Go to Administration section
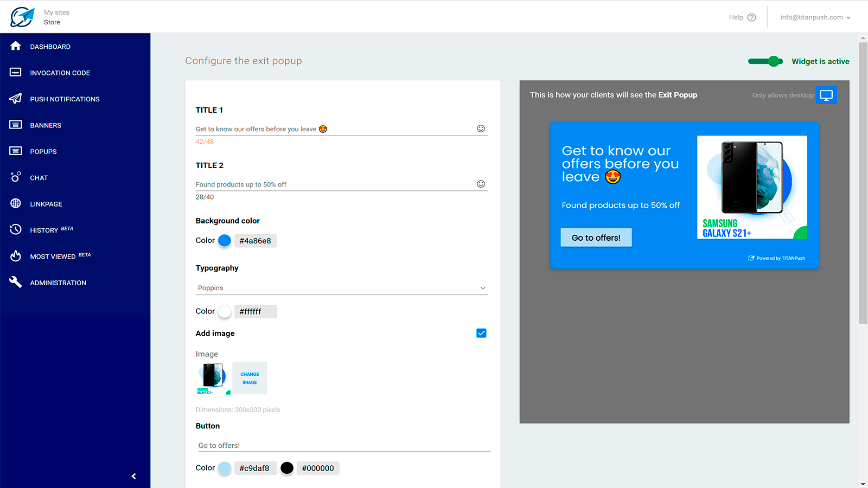Image resolution: width=868 pixels, height=488 pixels. 58,282
